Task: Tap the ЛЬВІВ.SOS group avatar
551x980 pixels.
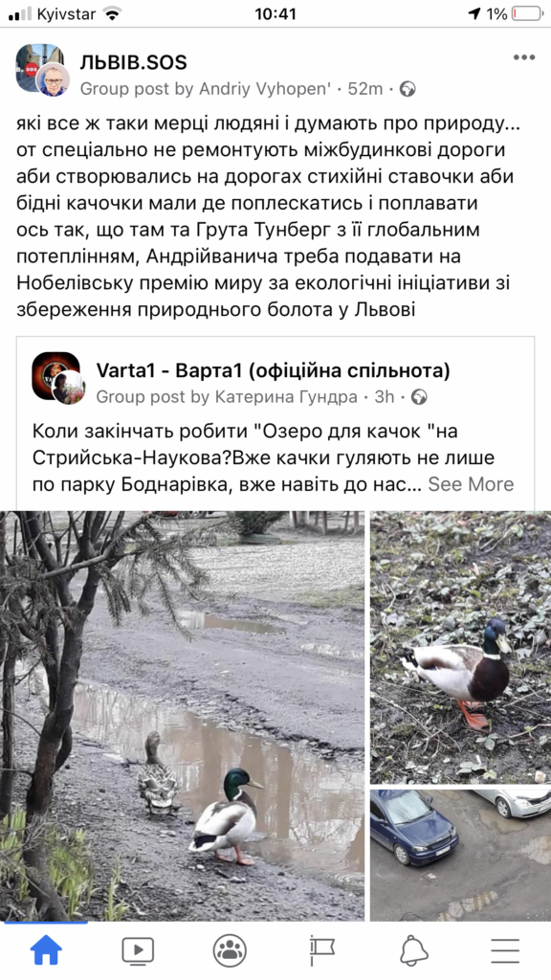Action: [42, 69]
